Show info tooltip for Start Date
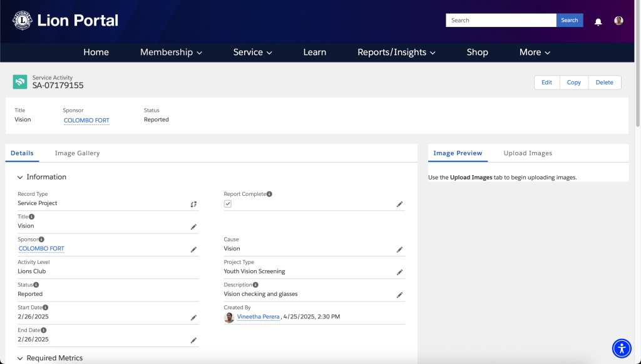Screen dimensions: 641x364 45,308
